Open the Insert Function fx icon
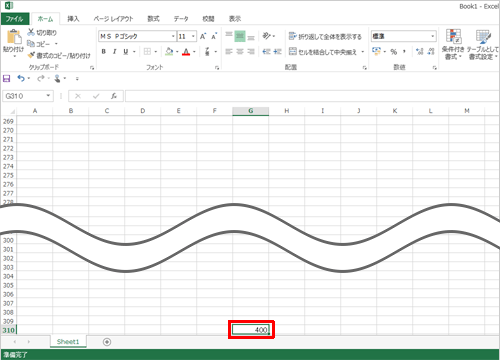This screenshot has width=500, height=360. click(114, 96)
